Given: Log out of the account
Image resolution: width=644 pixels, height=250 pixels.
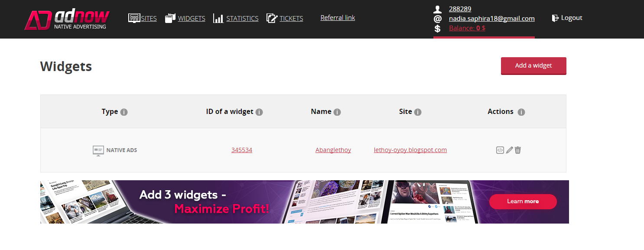Looking at the screenshot, I should [567, 18].
